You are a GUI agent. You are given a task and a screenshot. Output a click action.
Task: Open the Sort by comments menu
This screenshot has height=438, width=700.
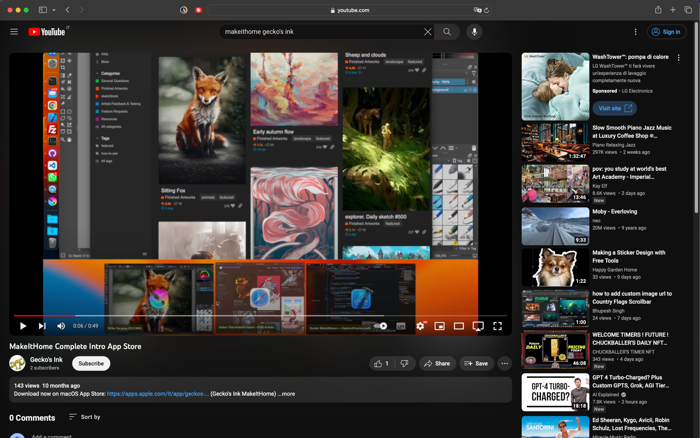pyautogui.click(x=85, y=417)
